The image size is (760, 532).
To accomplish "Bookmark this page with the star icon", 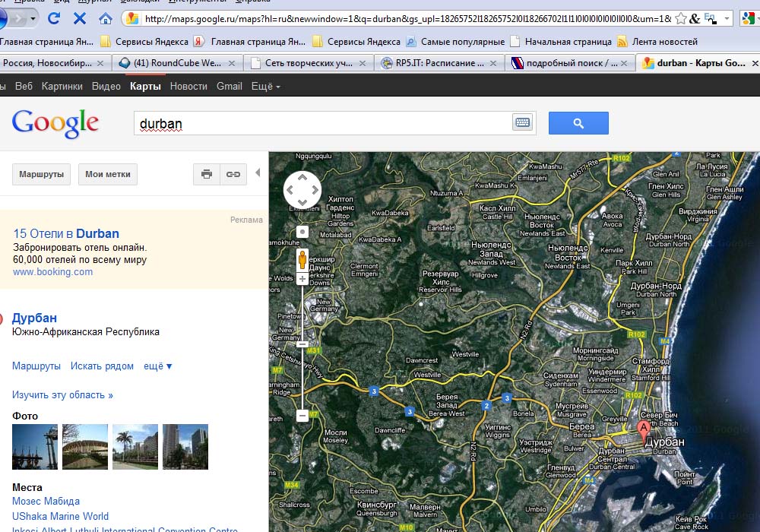I will (681, 18).
